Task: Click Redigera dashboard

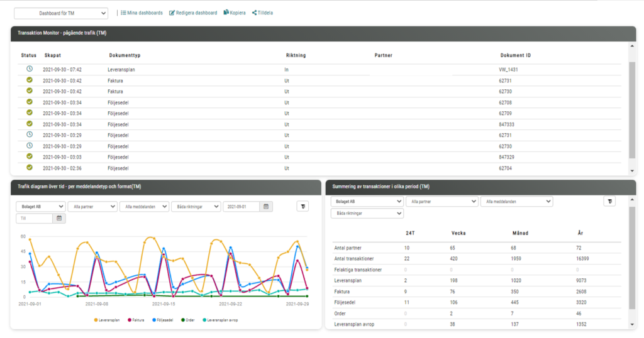Action: point(193,13)
